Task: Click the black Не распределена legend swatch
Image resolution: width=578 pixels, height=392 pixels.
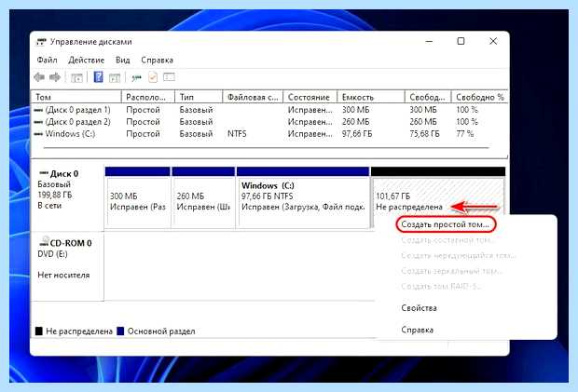Action: (39, 331)
